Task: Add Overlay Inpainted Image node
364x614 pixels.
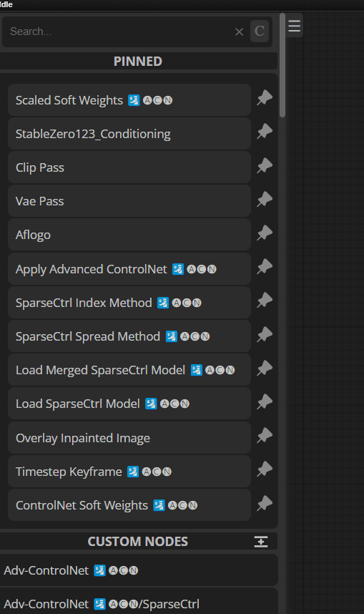Action: pos(129,438)
